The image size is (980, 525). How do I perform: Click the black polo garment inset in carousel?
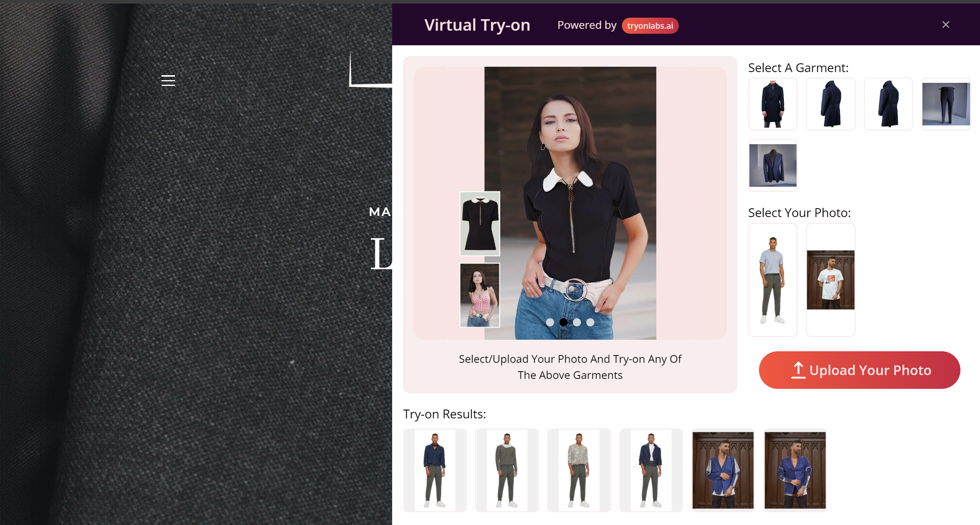tap(480, 224)
